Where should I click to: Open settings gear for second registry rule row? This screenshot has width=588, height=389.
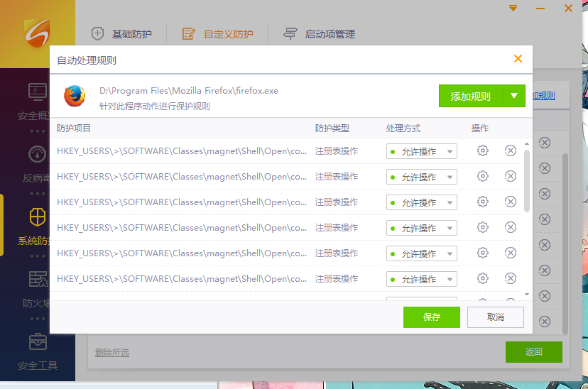coord(483,176)
